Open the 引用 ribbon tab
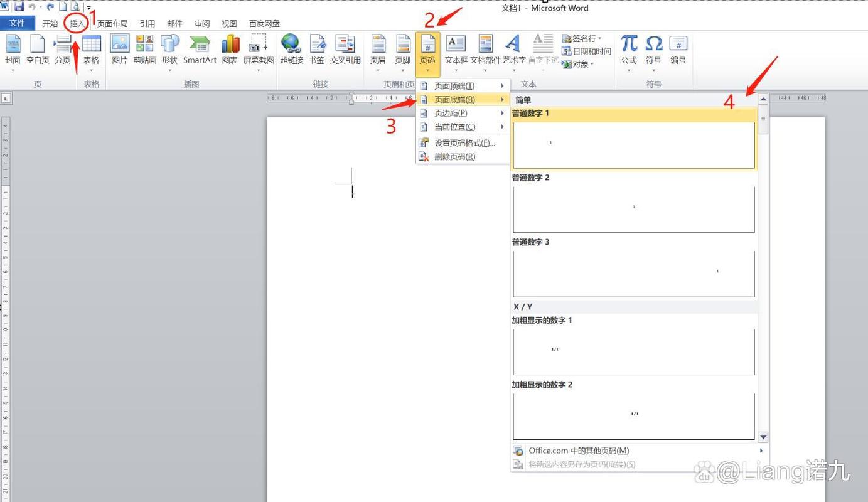The height and width of the screenshot is (502, 868). coord(147,23)
